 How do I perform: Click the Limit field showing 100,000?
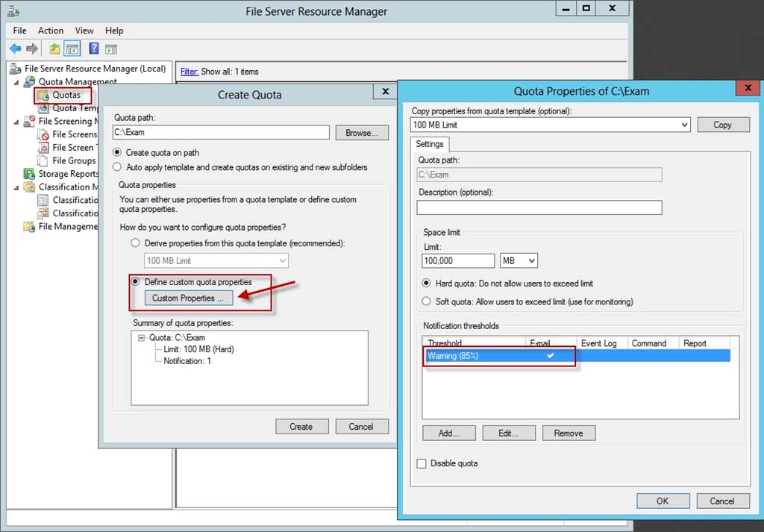[x=458, y=260]
